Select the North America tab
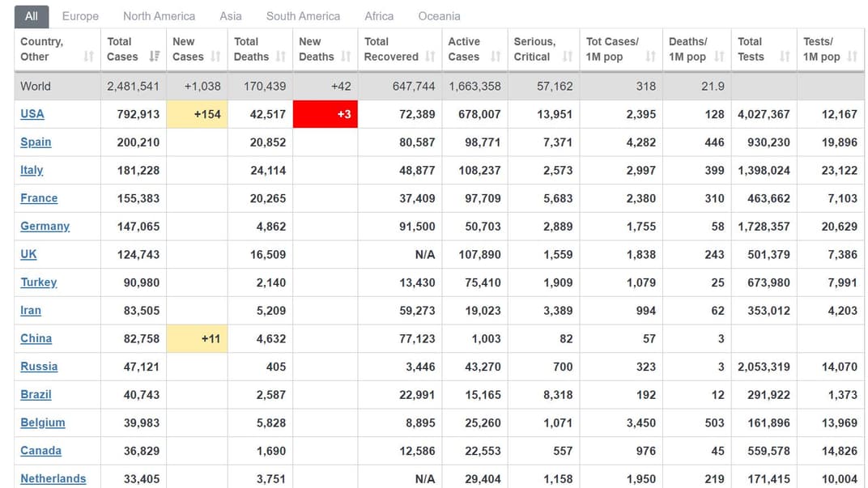Screen dimensions: 868x488 [159, 16]
